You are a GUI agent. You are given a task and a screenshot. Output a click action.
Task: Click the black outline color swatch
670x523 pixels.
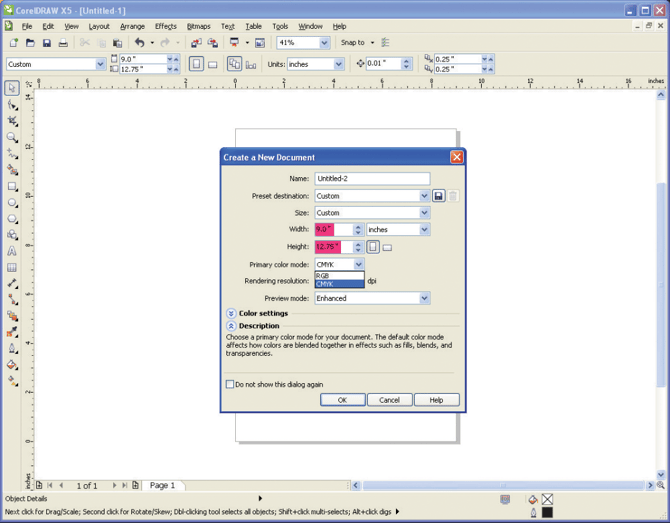pos(547,512)
